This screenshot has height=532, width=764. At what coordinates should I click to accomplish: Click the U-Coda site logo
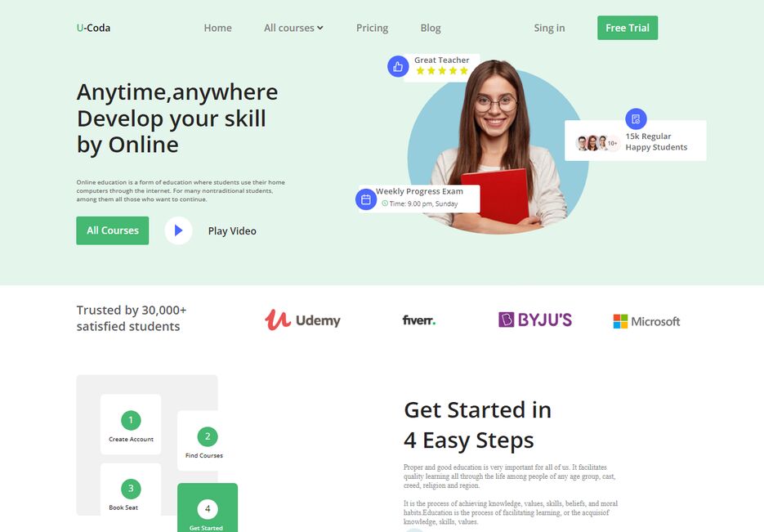pos(93,28)
